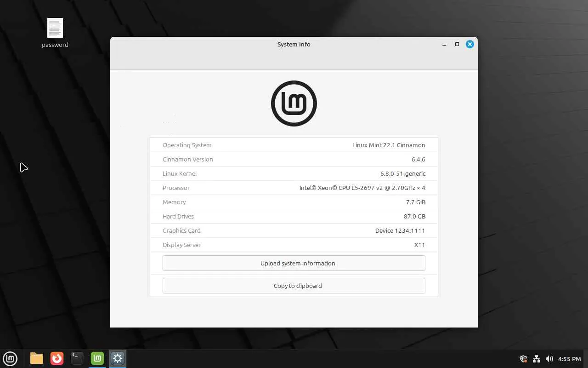This screenshot has height=368, width=588.
Task: Select the password file on the desktop
Action: tap(55, 33)
